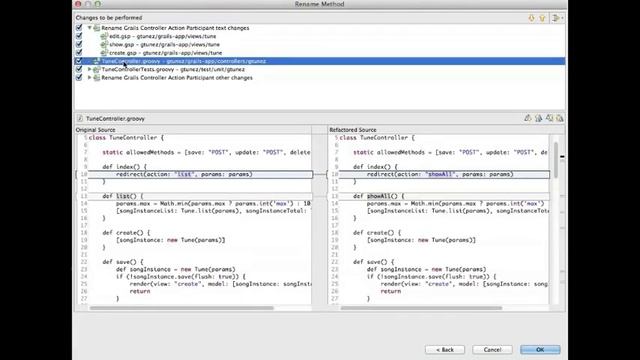Click def list() in Original Source
Viewport: 640px width, 360px height.
tap(123, 196)
